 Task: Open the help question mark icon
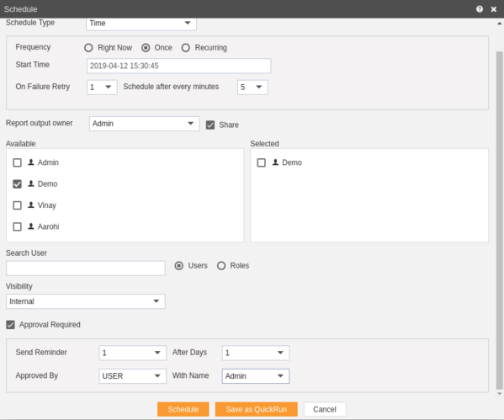(480, 9)
